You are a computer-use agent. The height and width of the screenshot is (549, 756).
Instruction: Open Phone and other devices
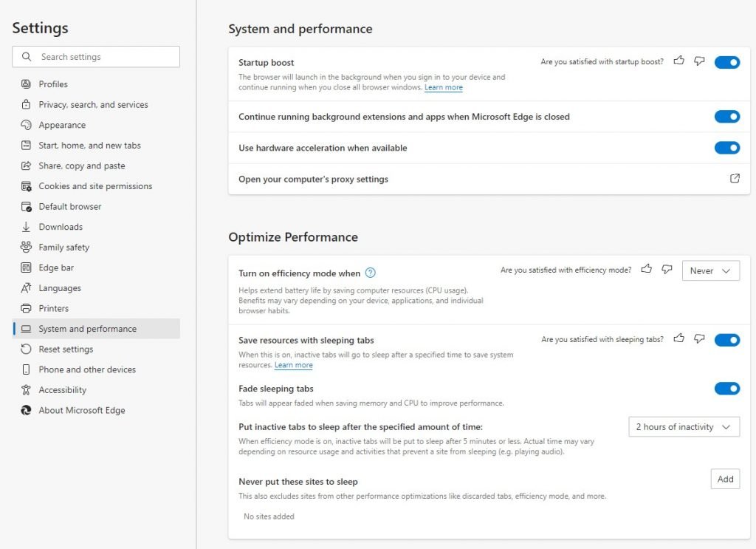[x=97, y=369]
